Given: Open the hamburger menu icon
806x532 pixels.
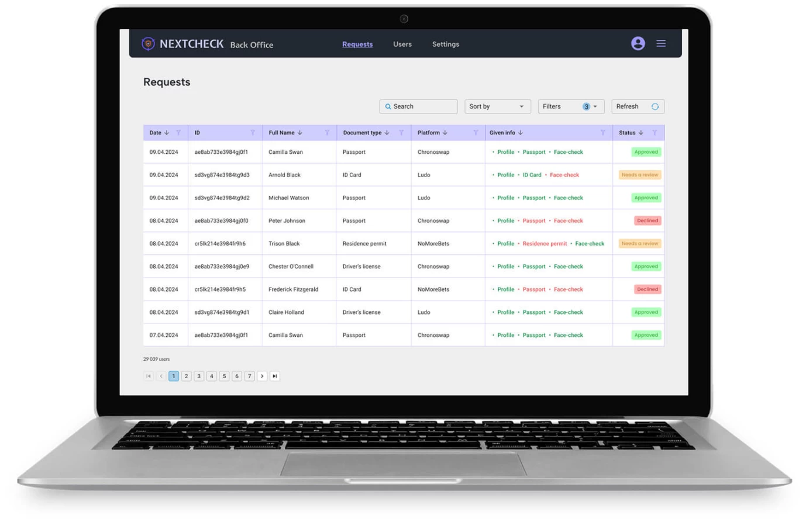Looking at the screenshot, I should coord(661,43).
